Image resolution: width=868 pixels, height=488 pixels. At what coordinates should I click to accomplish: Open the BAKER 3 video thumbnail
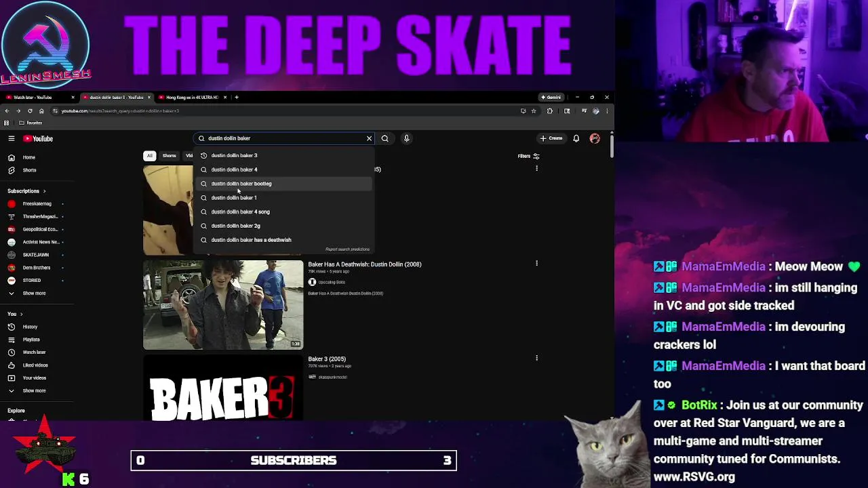223,387
